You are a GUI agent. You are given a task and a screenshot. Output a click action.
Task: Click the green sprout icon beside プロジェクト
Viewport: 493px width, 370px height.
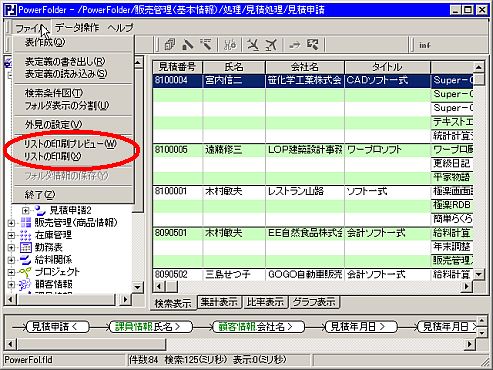coord(25,272)
